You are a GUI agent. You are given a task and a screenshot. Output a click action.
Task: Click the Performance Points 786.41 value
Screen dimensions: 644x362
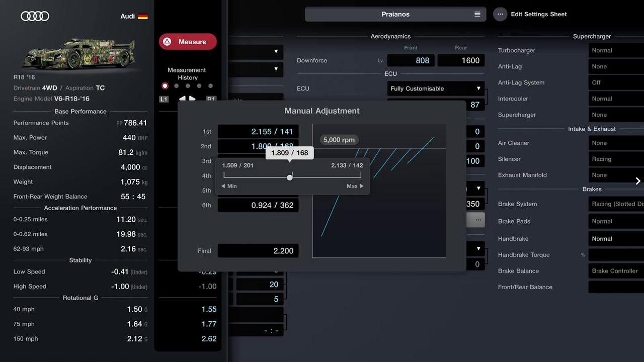pos(135,123)
